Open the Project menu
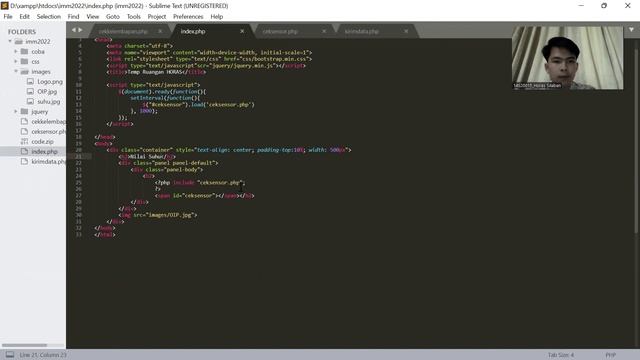 pos(157,17)
